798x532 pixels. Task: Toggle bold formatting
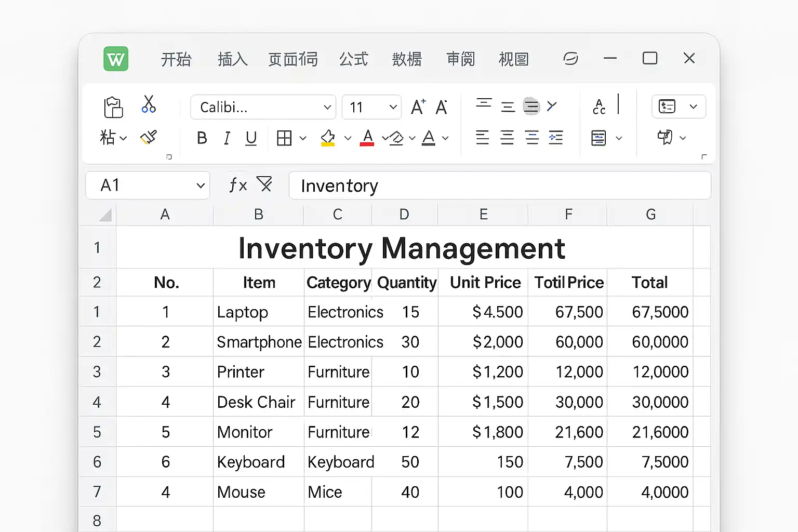point(202,138)
